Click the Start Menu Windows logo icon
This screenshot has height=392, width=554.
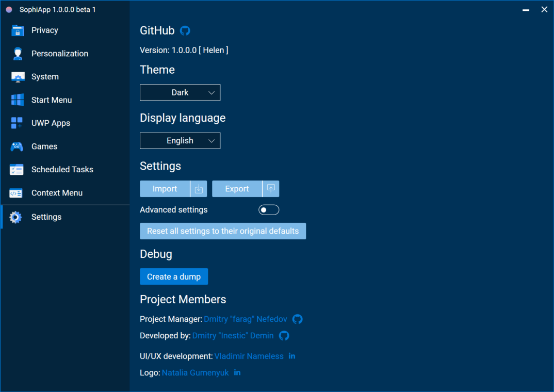tap(18, 100)
